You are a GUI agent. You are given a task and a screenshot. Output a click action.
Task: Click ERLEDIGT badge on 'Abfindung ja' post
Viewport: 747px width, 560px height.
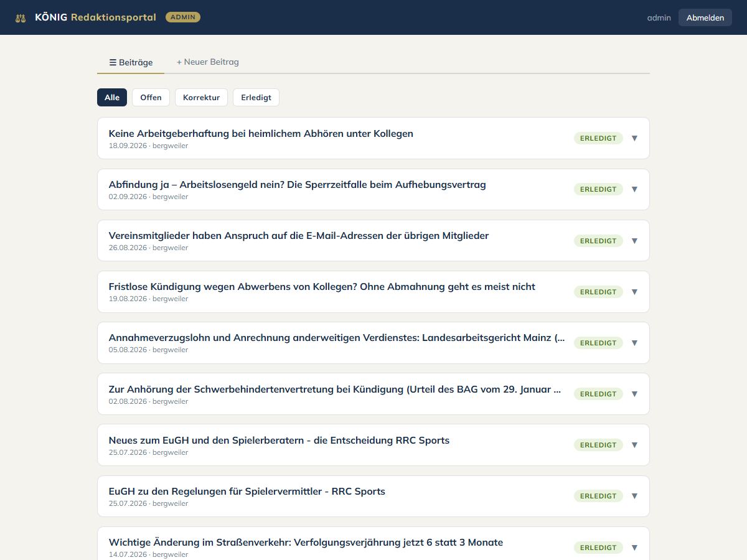[x=598, y=189]
